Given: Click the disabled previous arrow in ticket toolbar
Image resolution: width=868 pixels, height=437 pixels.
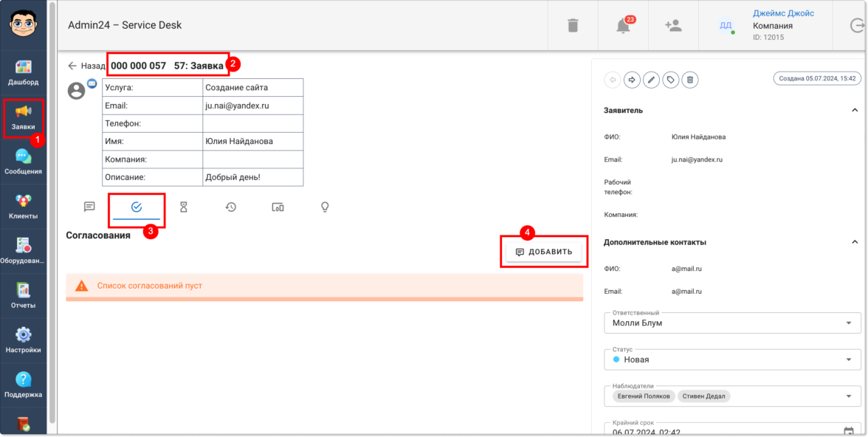Looking at the screenshot, I should pos(613,80).
